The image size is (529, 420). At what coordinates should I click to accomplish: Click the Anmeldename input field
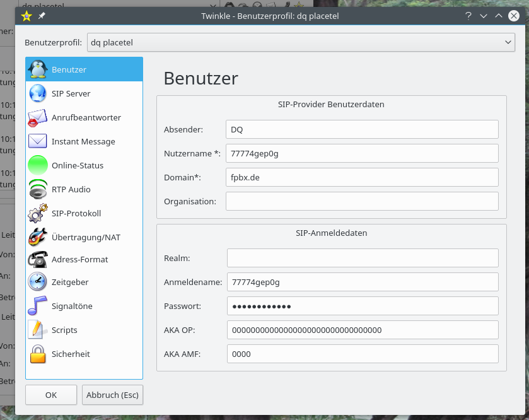363,282
